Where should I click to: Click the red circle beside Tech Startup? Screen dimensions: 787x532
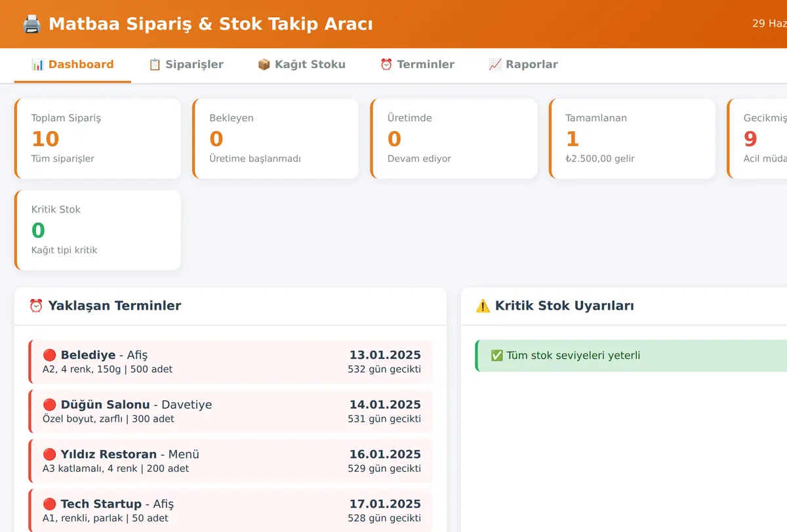point(49,504)
